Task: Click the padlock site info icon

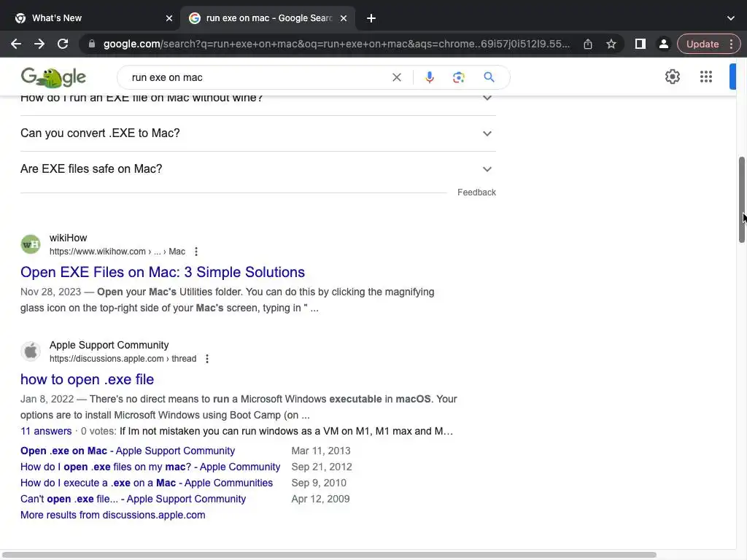Action: point(92,44)
